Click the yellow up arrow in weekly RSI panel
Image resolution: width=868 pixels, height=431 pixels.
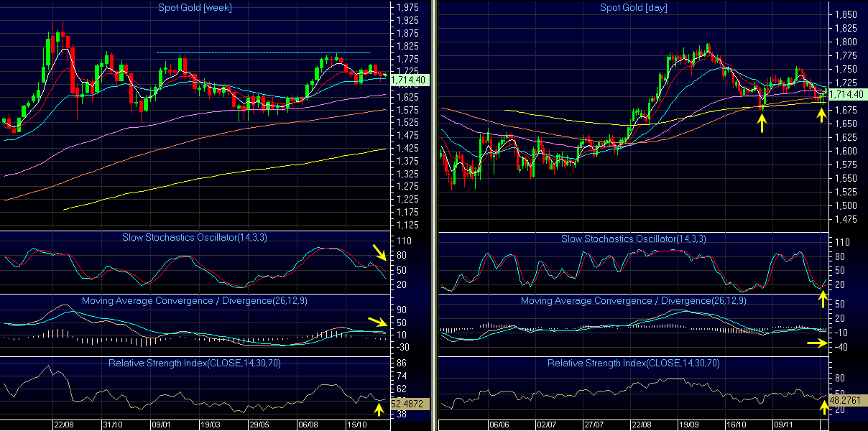click(379, 409)
